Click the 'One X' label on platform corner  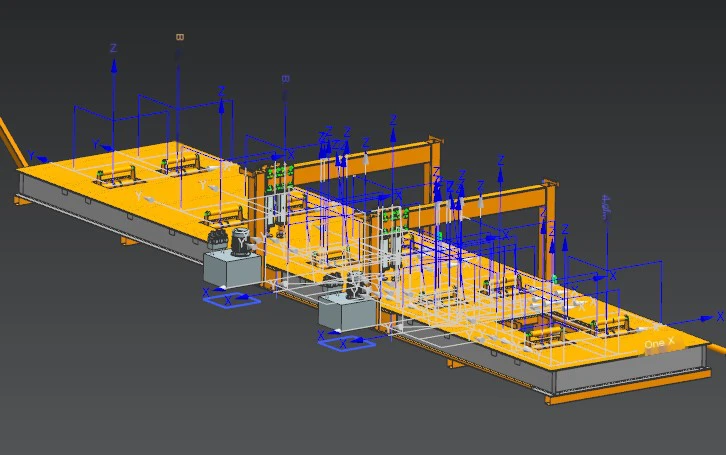(659, 343)
